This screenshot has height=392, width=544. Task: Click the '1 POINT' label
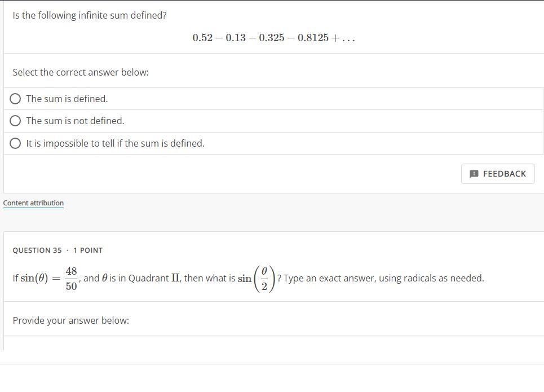(89, 250)
